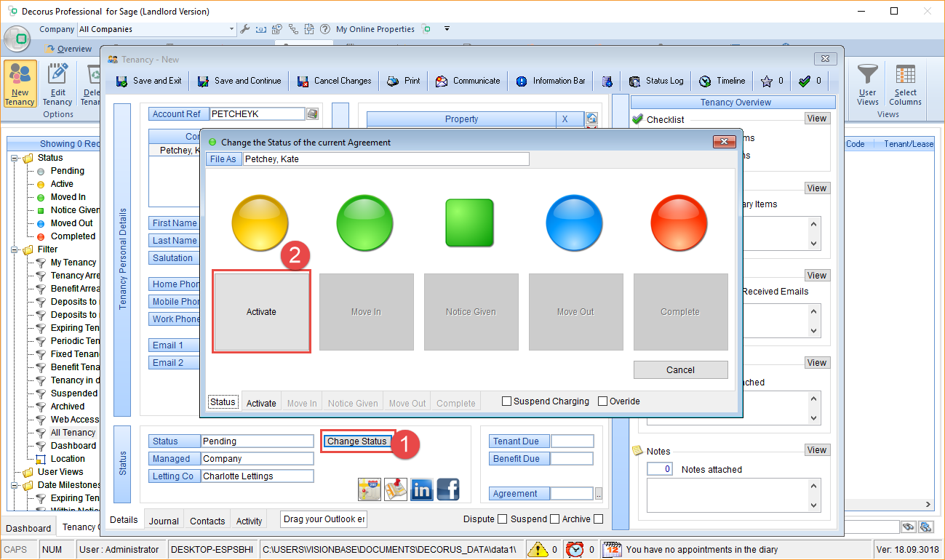Open the Facebook icon

pyautogui.click(x=448, y=489)
